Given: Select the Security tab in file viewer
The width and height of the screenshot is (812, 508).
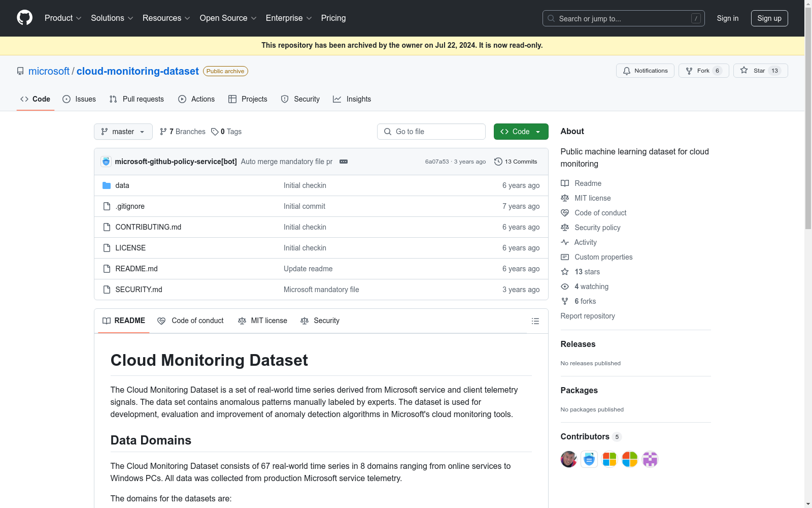Looking at the screenshot, I should (x=320, y=321).
